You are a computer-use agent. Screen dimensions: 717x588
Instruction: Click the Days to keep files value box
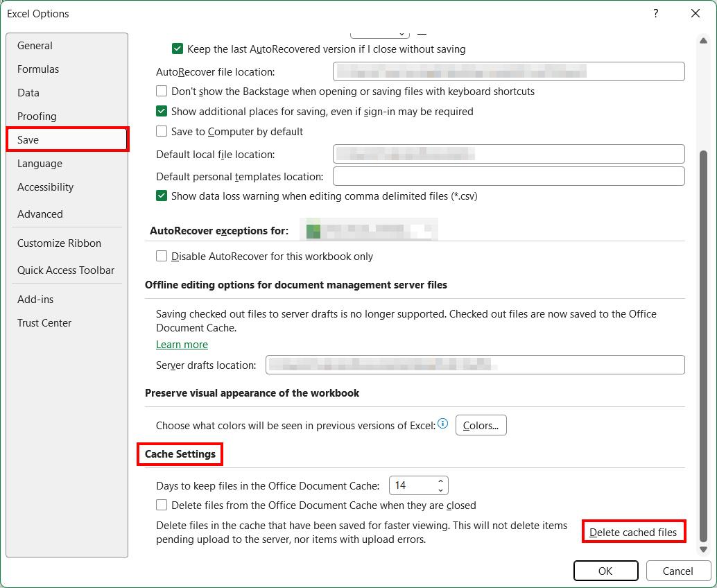[411, 485]
